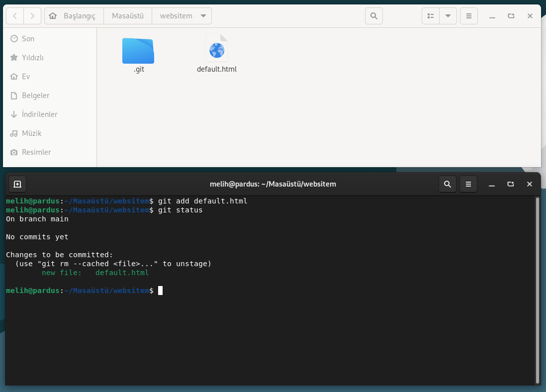Maximize the terminal window
Image resolution: width=546 pixels, height=392 pixels.
511,184
